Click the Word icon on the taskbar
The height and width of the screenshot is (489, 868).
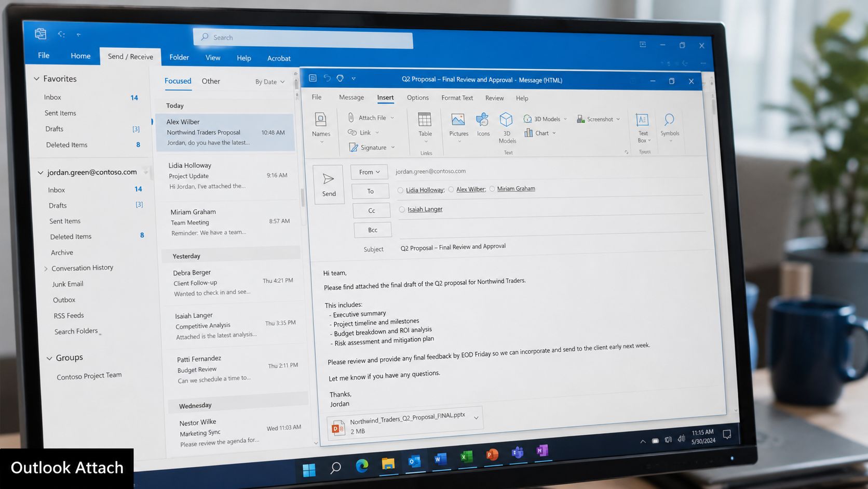[x=440, y=458]
